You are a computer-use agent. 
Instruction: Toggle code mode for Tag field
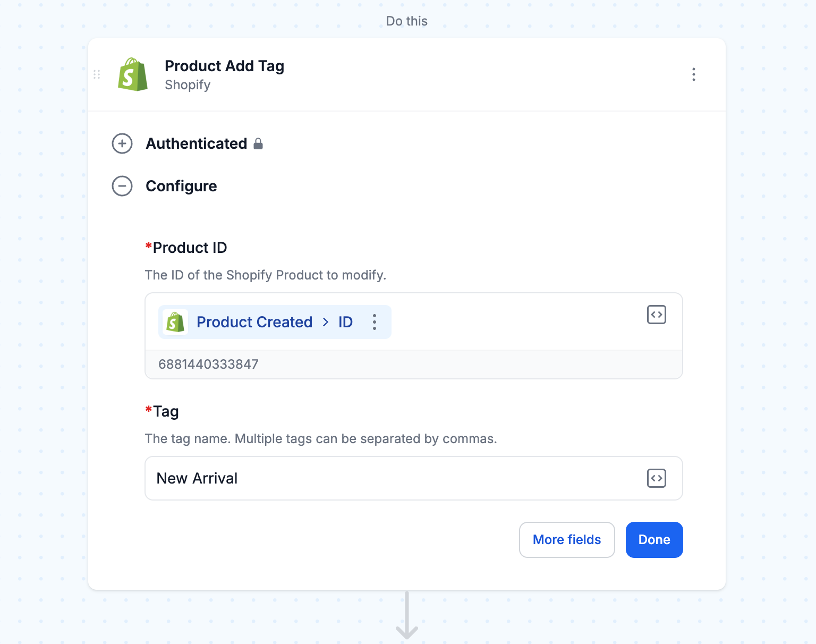[x=657, y=478]
